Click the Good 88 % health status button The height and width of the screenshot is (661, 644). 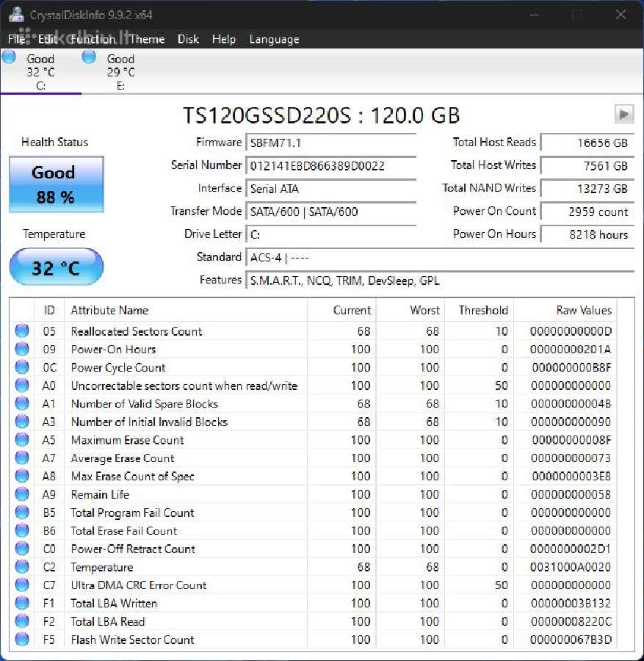pyautogui.click(x=57, y=184)
